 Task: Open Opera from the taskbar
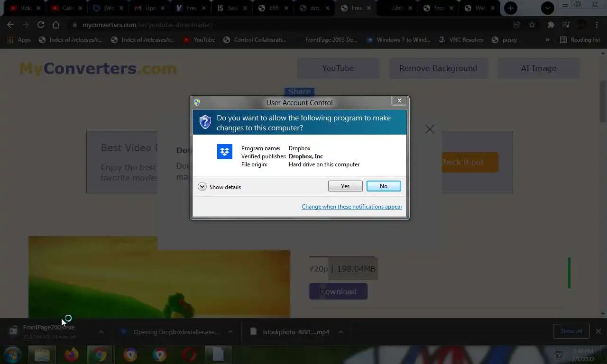(x=189, y=355)
